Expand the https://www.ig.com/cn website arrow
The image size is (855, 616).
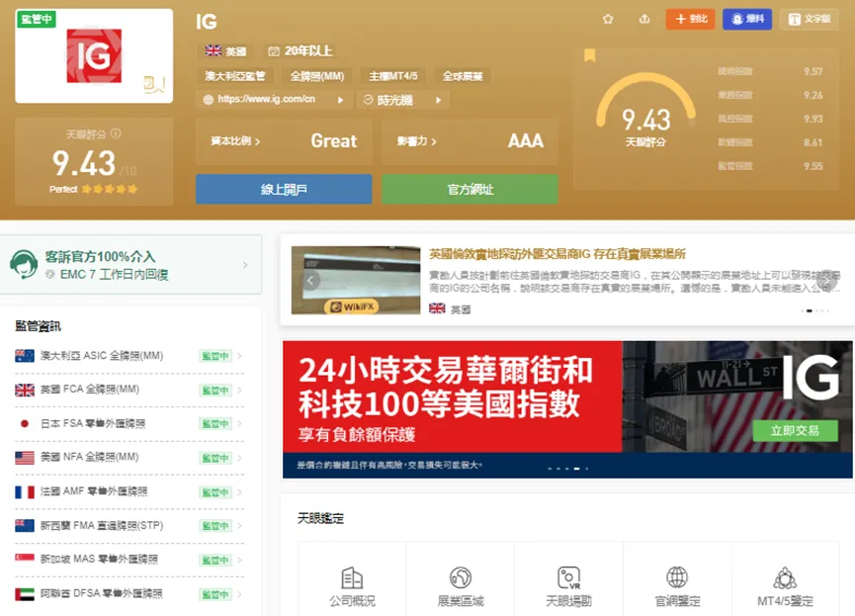click(340, 100)
